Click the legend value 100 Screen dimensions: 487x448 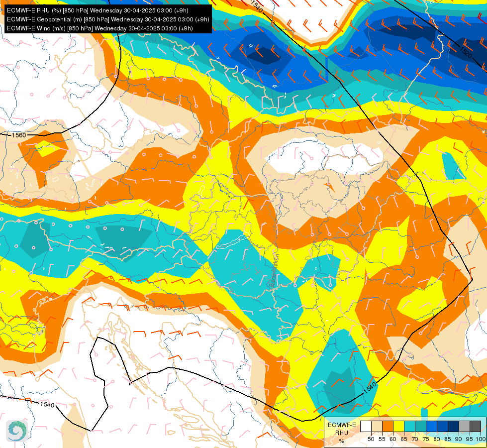tap(480, 439)
